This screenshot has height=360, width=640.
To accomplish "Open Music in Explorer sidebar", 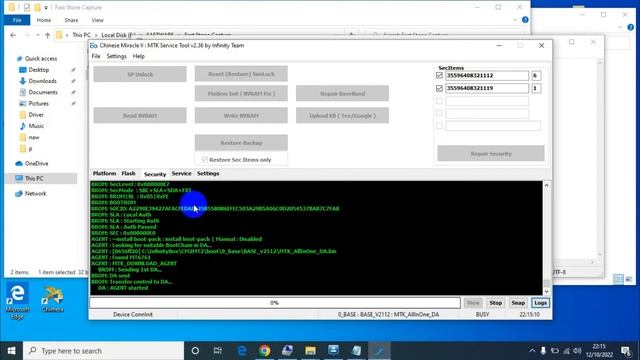I will (x=36, y=126).
